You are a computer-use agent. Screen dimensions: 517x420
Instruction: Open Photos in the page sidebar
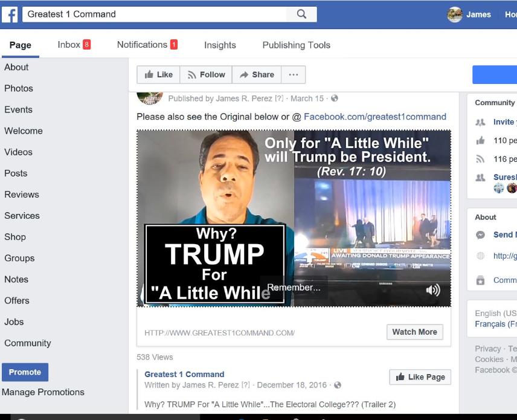[x=19, y=88]
